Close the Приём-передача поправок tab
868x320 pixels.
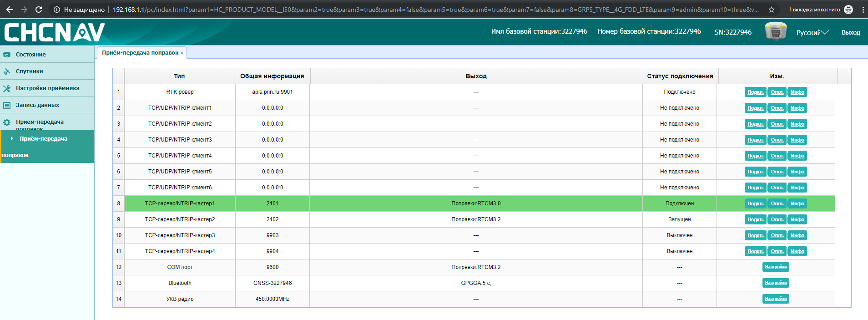point(182,53)
